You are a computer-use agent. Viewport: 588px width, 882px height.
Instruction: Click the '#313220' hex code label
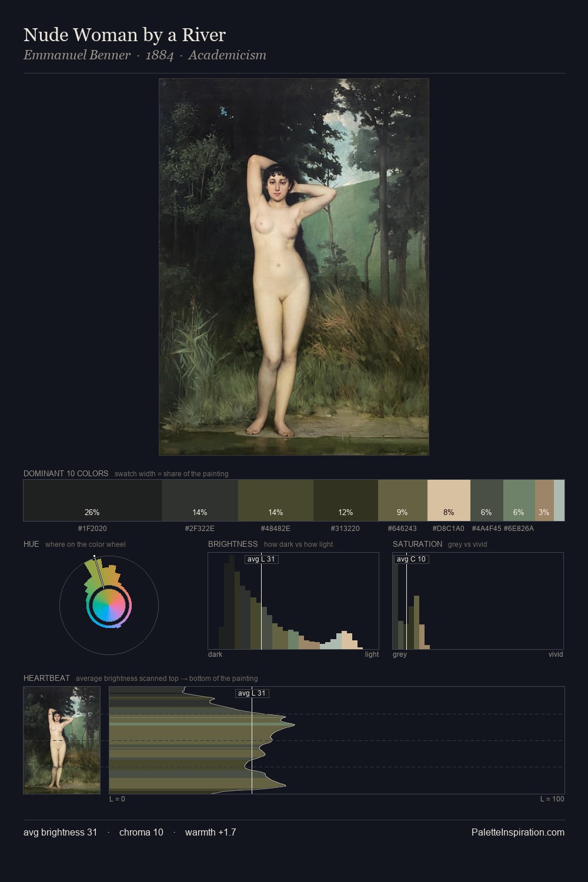pos(345,529)
